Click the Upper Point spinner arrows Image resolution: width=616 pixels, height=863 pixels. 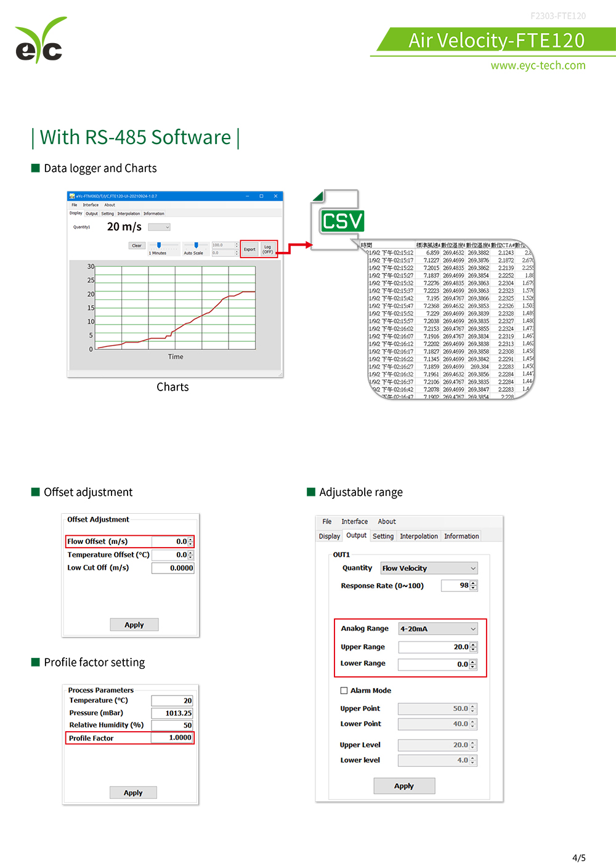473,708
